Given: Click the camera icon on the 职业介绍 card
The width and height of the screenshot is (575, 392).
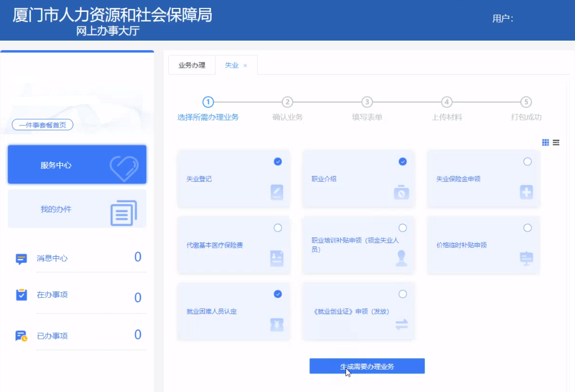Looking at the screenshot, I should pos(401,193).
